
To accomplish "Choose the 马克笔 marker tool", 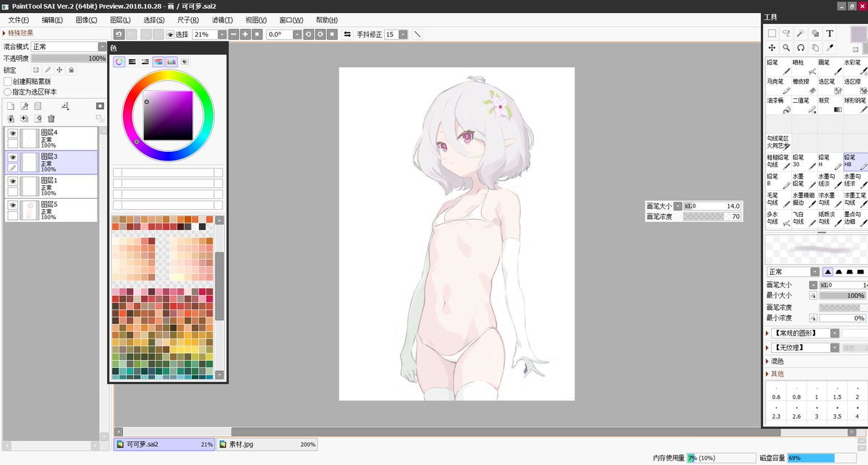I will tap(778, 86).
